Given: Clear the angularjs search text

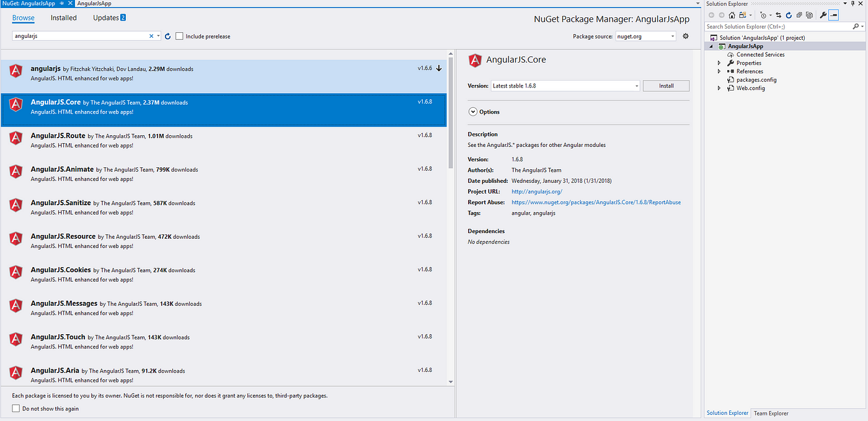Looking at the screenshot, I should pyautogui.click(x=151, y=37).
